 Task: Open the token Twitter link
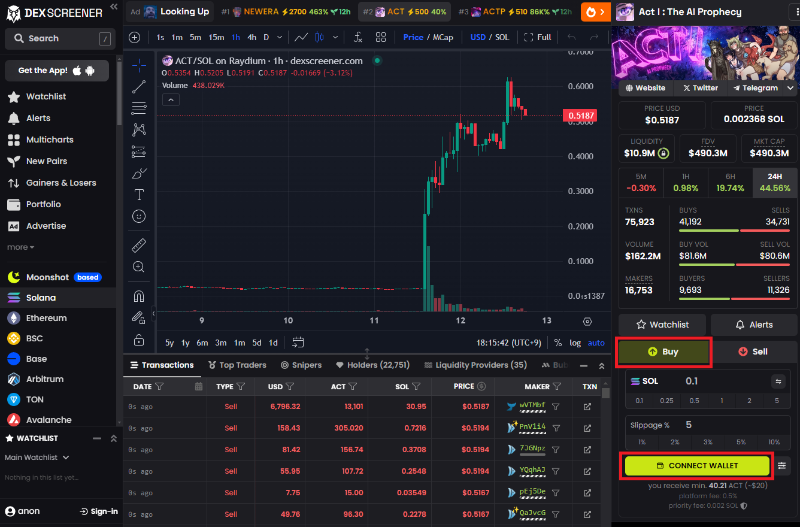pyautogui.click(x=700, y=88)
